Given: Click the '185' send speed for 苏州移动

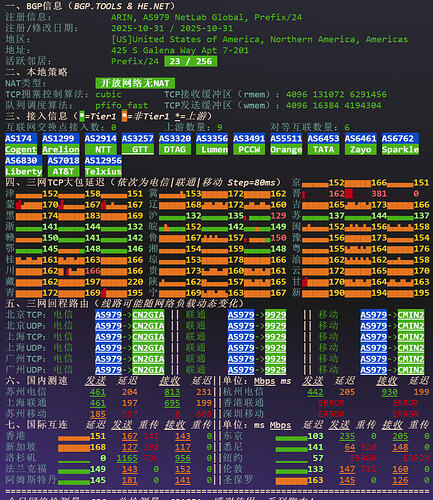Looking at the screenshot, I should click(98, 414).
